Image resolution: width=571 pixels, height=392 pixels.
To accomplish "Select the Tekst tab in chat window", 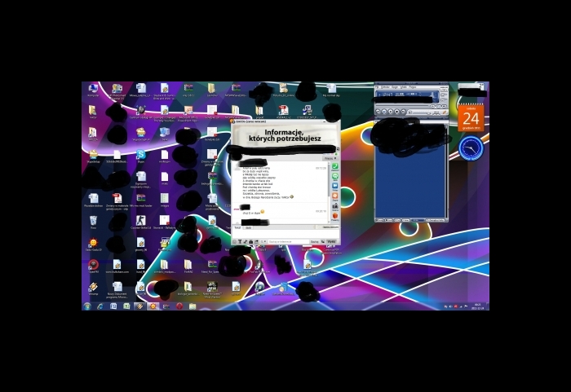I will [237, 227].
